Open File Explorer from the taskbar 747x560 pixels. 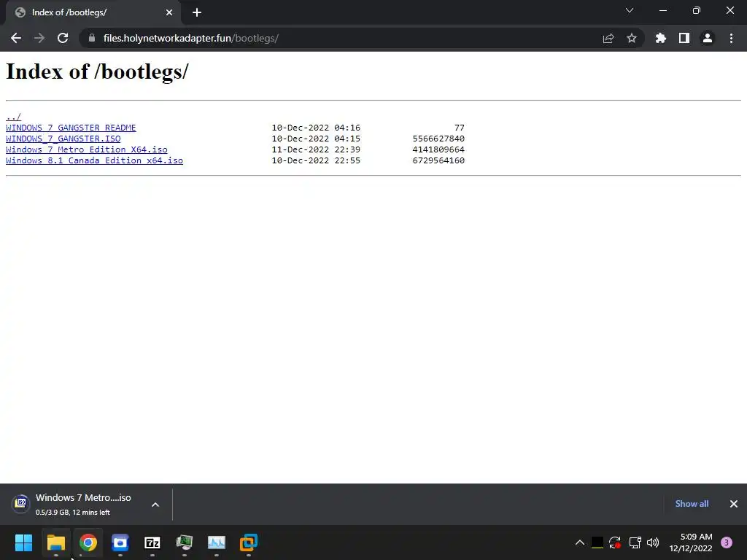point(55,542)
